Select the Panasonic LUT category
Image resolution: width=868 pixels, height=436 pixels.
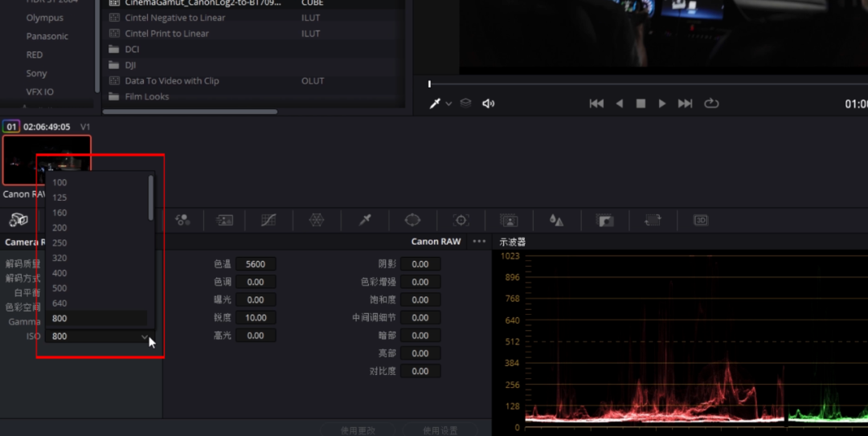[47, 36]
